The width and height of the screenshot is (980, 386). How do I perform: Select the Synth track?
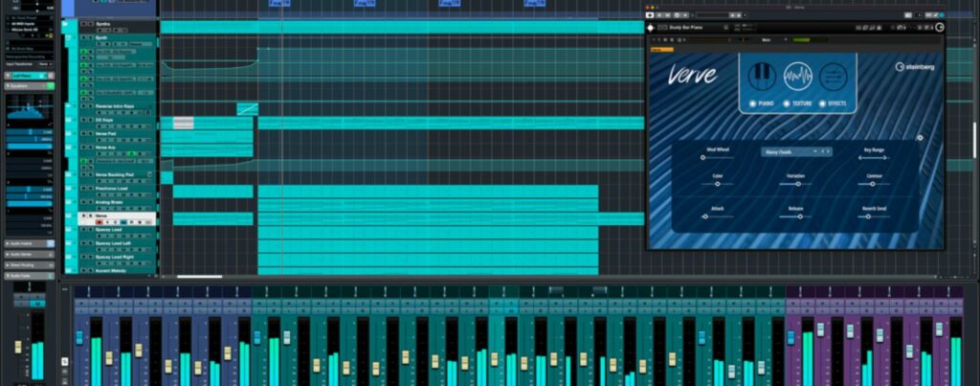tap(101, 37)
